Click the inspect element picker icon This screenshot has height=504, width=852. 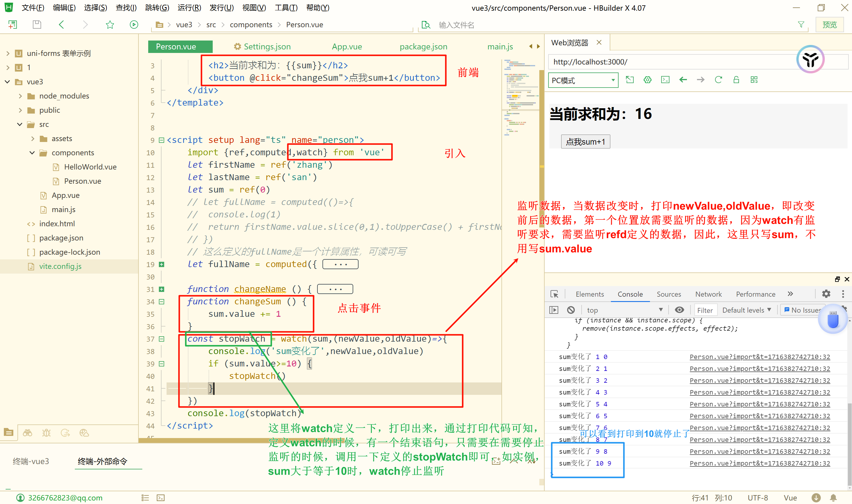554,294
